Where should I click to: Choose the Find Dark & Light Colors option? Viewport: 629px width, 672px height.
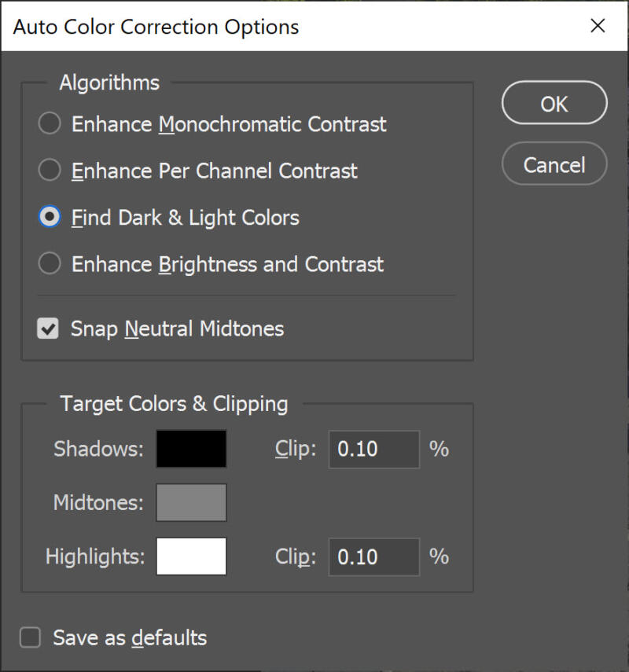click(50, 217)
